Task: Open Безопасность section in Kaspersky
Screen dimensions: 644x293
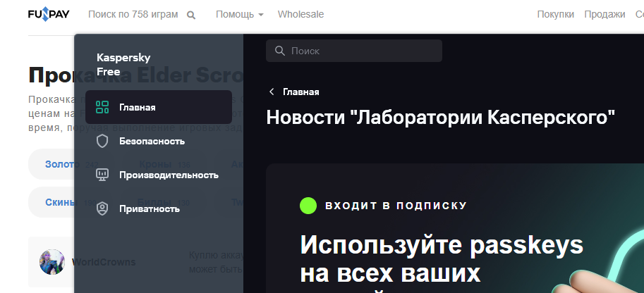Action: click(x=159, y=141)
